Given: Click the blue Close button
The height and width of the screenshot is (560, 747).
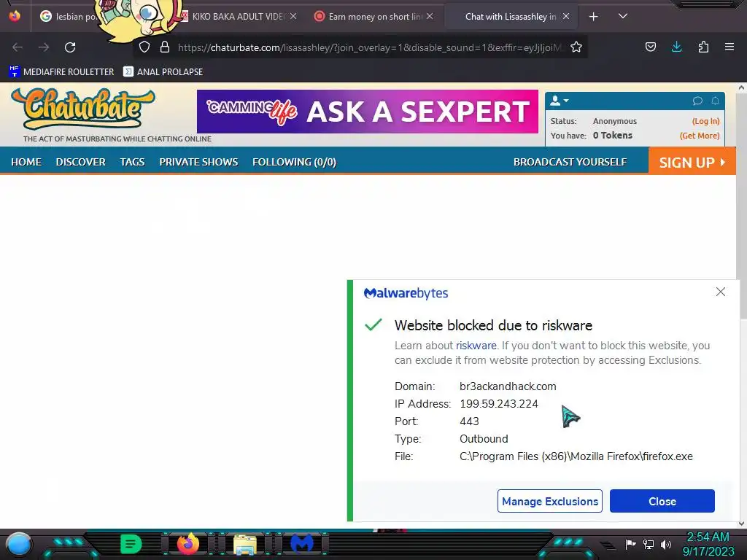Looking at the screenshot, I should [x=662, y=501].
